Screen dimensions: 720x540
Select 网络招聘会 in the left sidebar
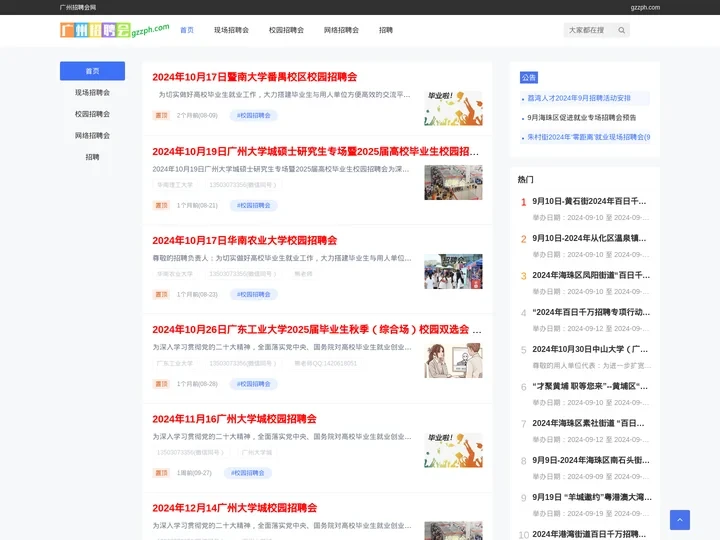click(92, 135)
